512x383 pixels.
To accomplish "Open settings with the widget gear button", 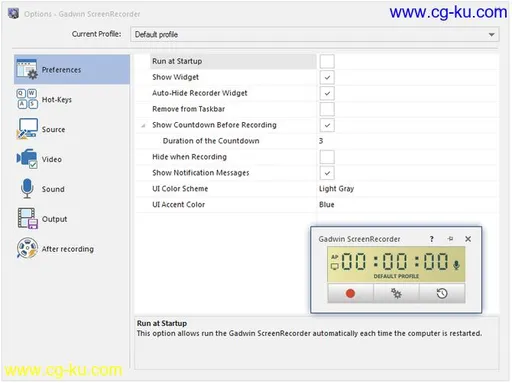I will (396, 293).
